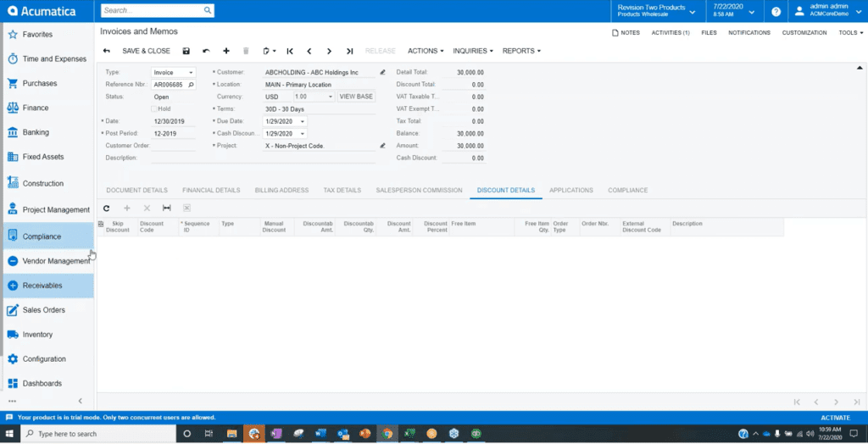Image resolution: width=868 pixels, height=444 pixels.
Task: Click search magnifier in top search box
Action: click(208, 10)
